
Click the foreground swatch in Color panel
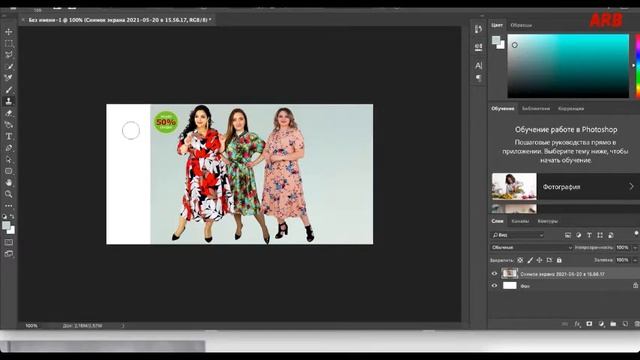(x=496, y=40)
